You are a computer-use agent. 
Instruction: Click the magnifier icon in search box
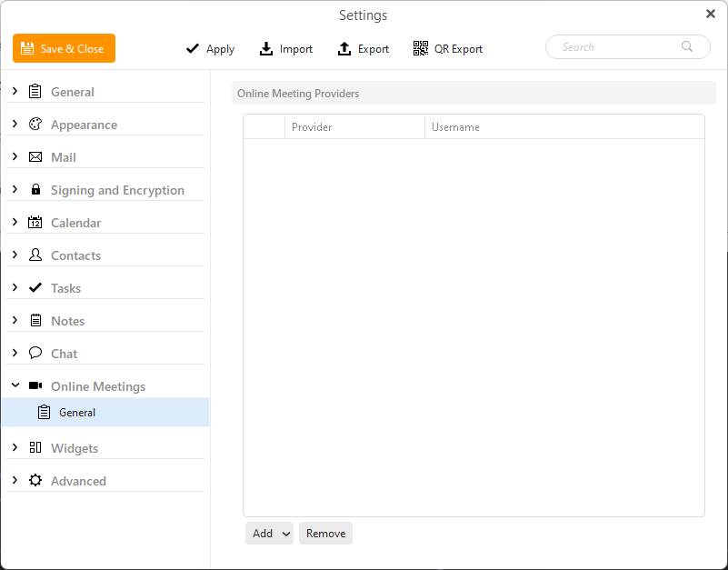click(687, 46)
